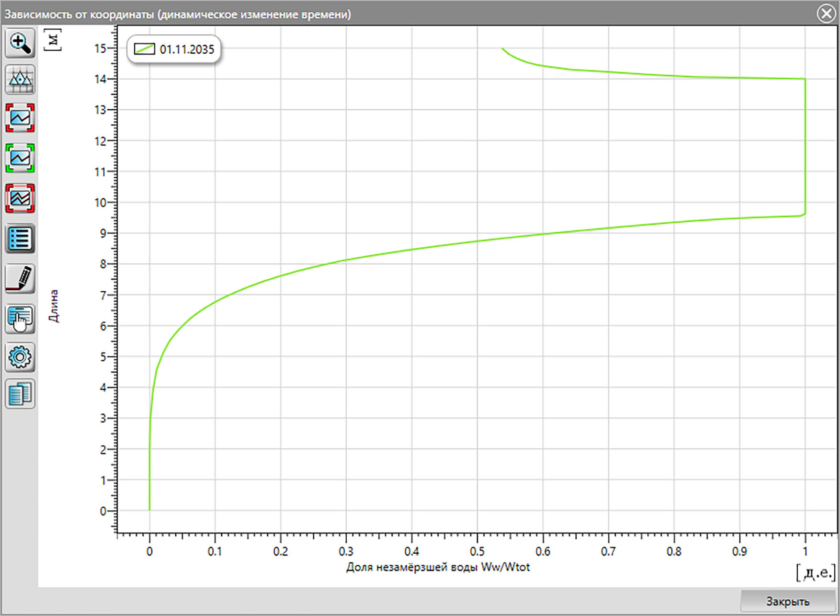Click the Длина vertical axis title
840x616 pixels.
(53, 306)
